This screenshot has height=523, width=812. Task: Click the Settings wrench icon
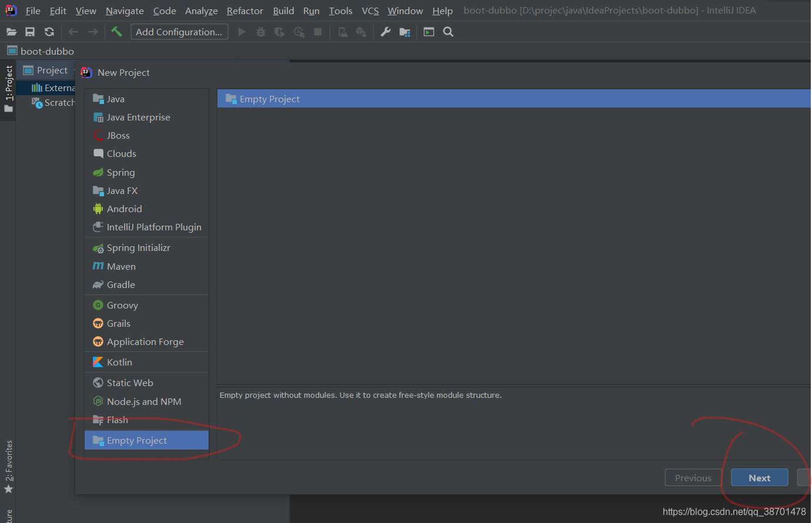[x=385, y=32]
